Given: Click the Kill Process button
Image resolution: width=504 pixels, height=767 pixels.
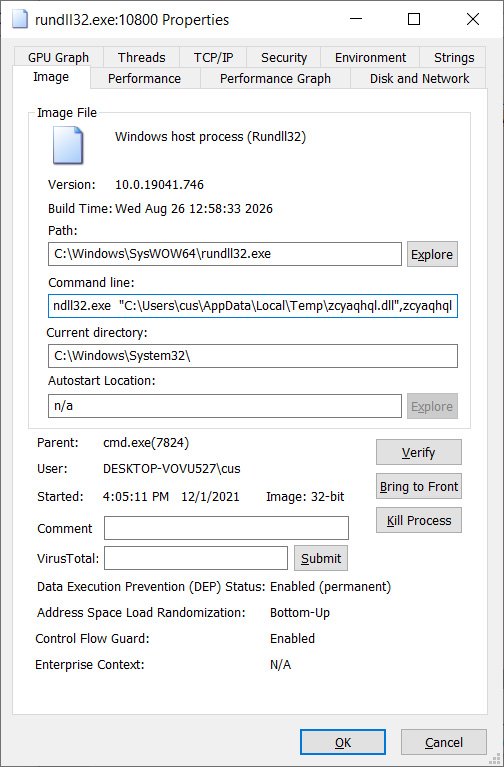Looking at the screenshot, I should [418, 520].
